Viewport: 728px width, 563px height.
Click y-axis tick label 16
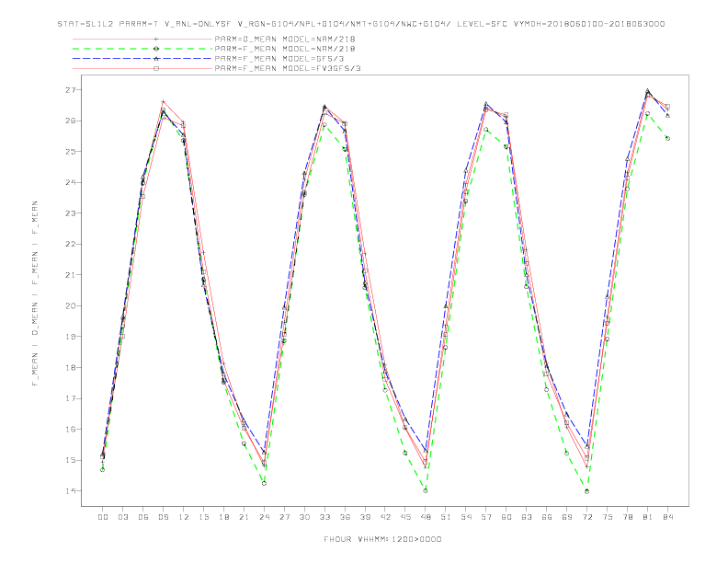click(70, 430)
